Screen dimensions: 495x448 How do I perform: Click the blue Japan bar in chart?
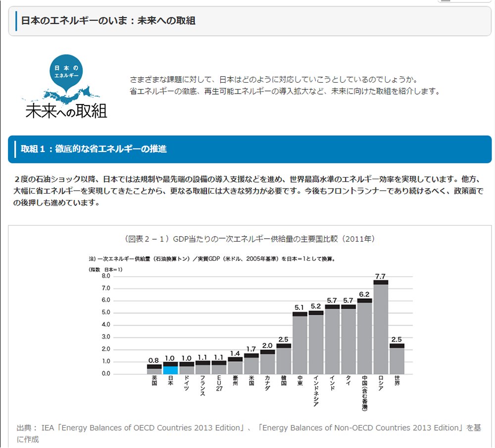pyautogui.click(x=171, y=369)
